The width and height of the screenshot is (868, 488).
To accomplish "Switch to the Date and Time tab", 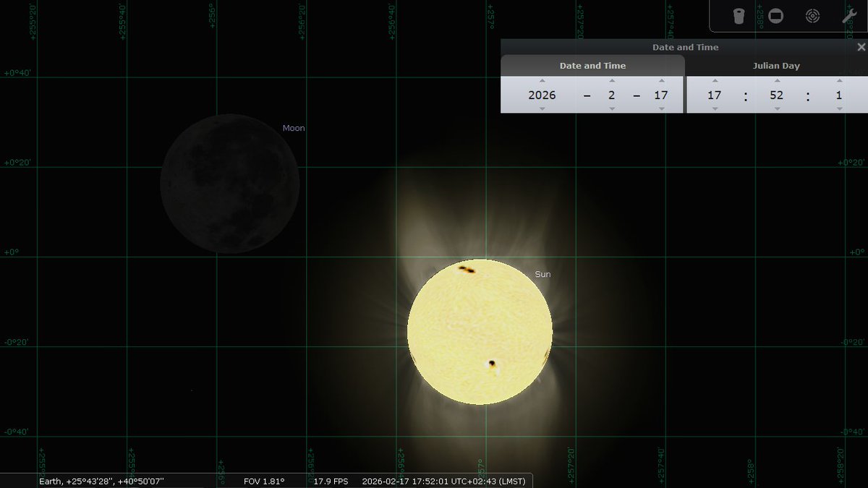I will (x=592, y=66).
